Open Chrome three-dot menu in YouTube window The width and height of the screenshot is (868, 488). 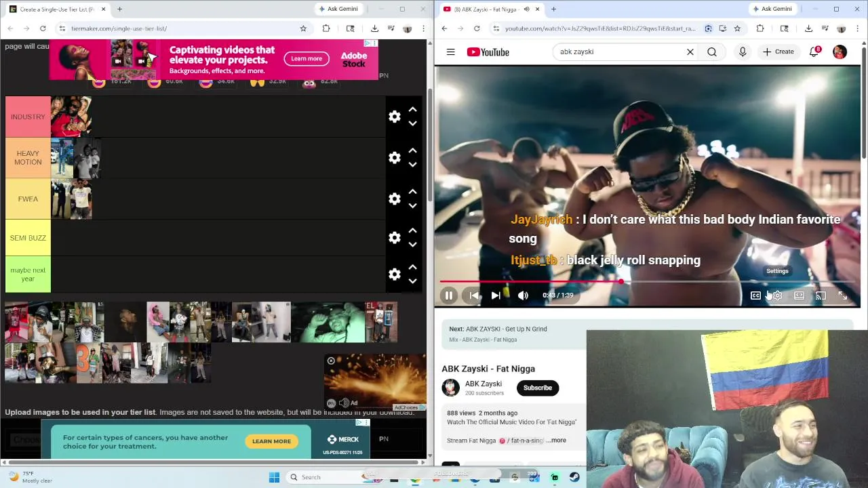857,28
